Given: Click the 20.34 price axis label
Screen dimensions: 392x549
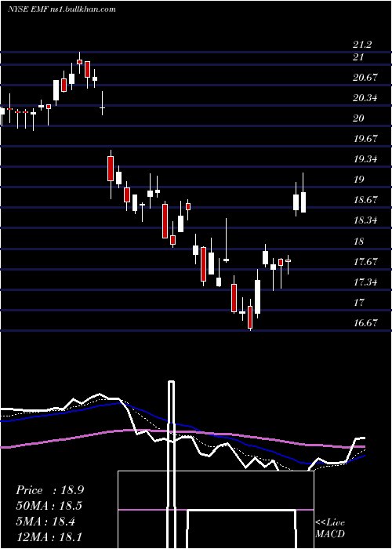Looking at the screenshot, I should tap(365, 98).
